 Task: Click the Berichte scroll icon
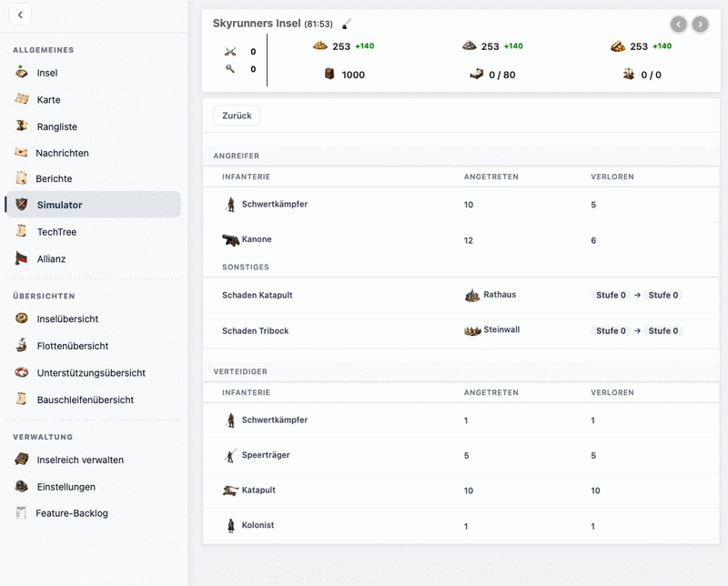coord(21,177)
